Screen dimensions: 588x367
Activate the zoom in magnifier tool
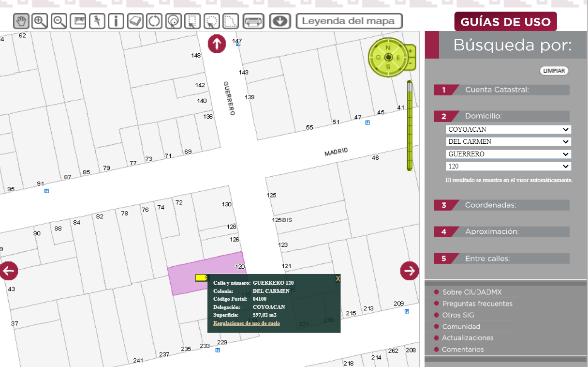(40, 21)
